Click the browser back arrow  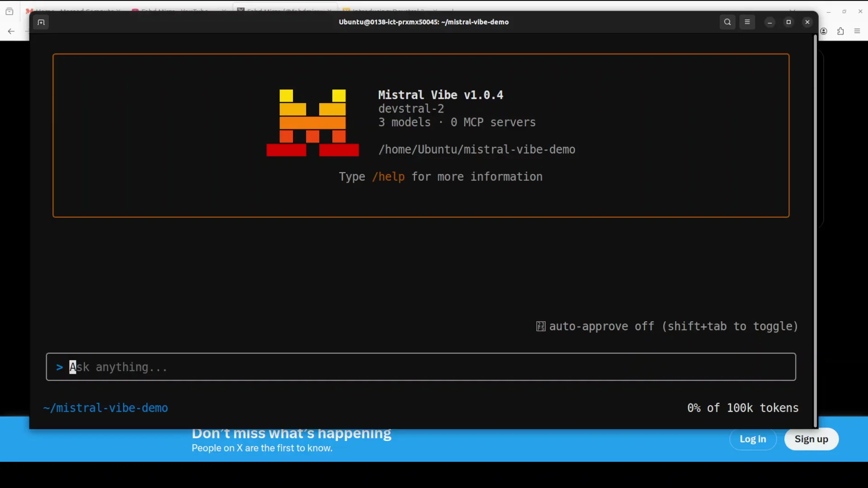point(11,31)
